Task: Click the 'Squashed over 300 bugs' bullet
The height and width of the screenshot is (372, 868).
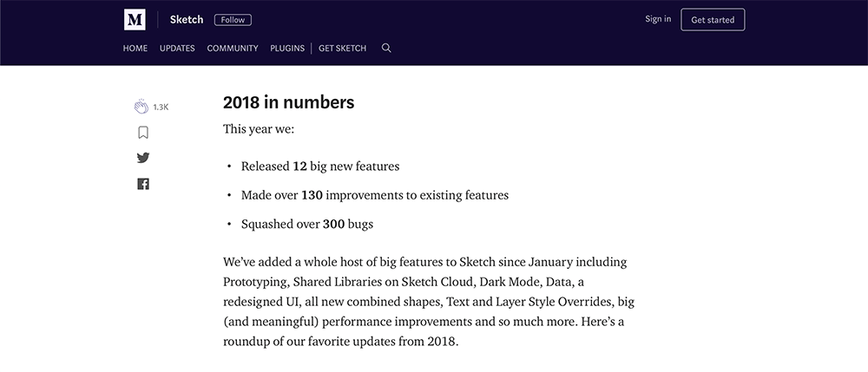Action: pyautogui.click(x=306, y=224)
